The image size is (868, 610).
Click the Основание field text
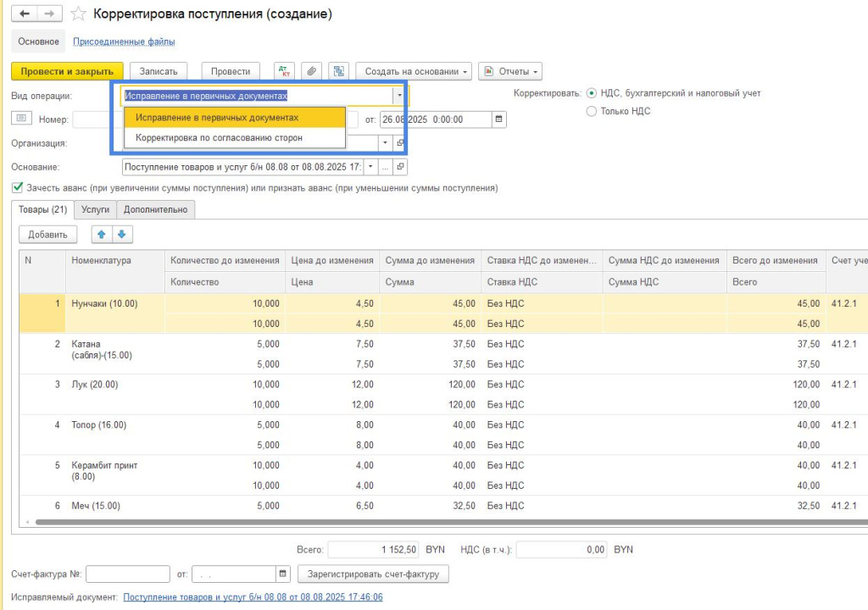click(x=243, y=167)
